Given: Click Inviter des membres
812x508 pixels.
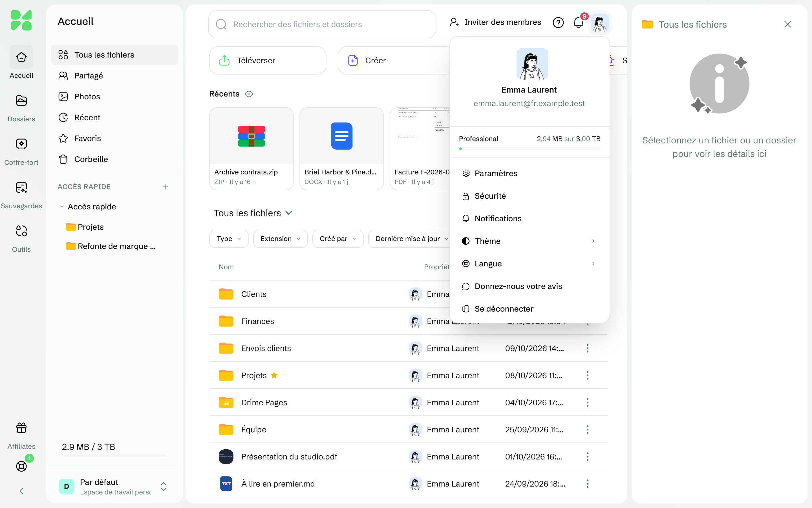Looking at the screenshot, I should point(495,22).
